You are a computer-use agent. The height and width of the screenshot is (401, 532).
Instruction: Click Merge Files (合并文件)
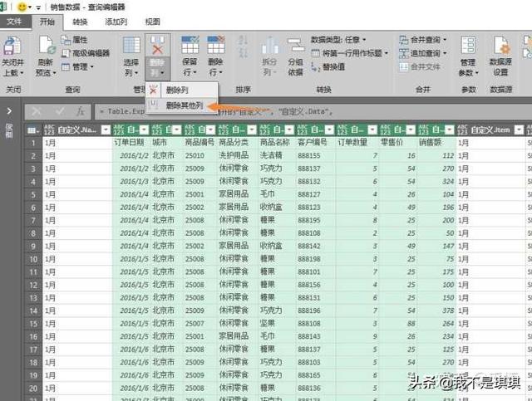pos(419,66)
